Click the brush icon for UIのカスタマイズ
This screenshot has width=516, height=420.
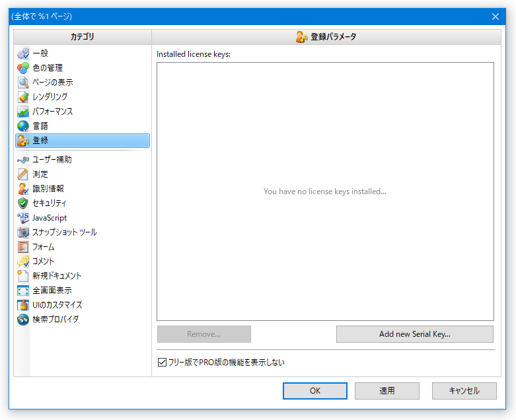23,305
